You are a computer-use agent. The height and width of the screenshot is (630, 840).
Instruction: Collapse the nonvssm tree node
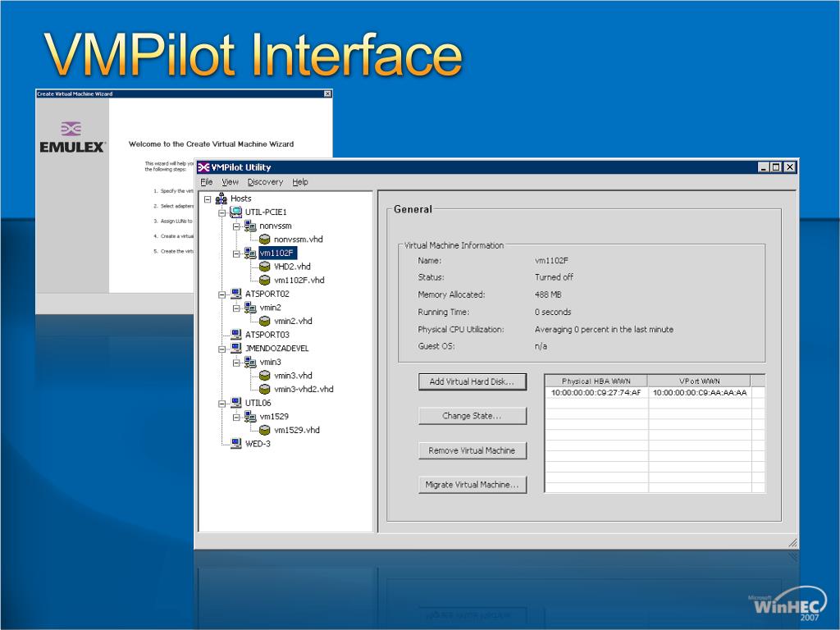click(236, 226)
